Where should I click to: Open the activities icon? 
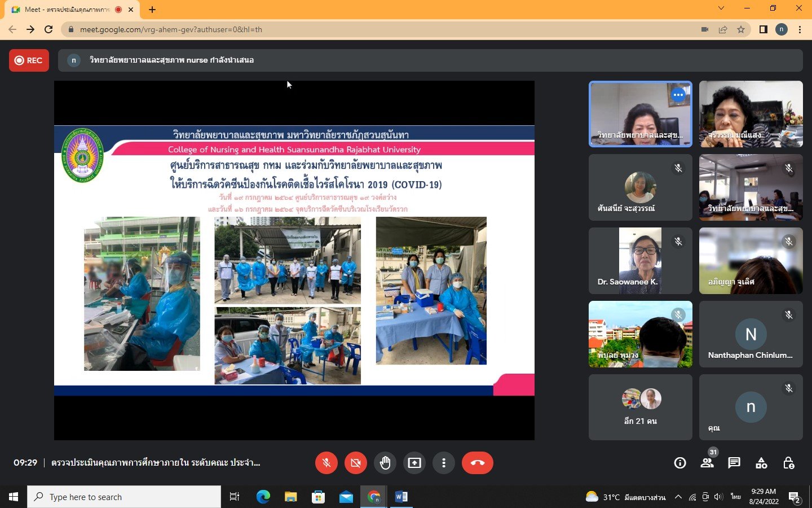[x=761, y=463]
